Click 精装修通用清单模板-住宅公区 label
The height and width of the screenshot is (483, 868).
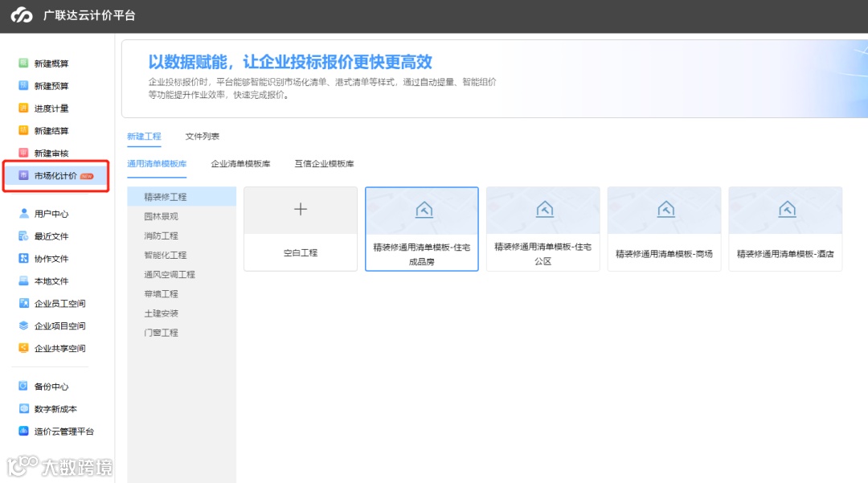[x=543, y=253]
